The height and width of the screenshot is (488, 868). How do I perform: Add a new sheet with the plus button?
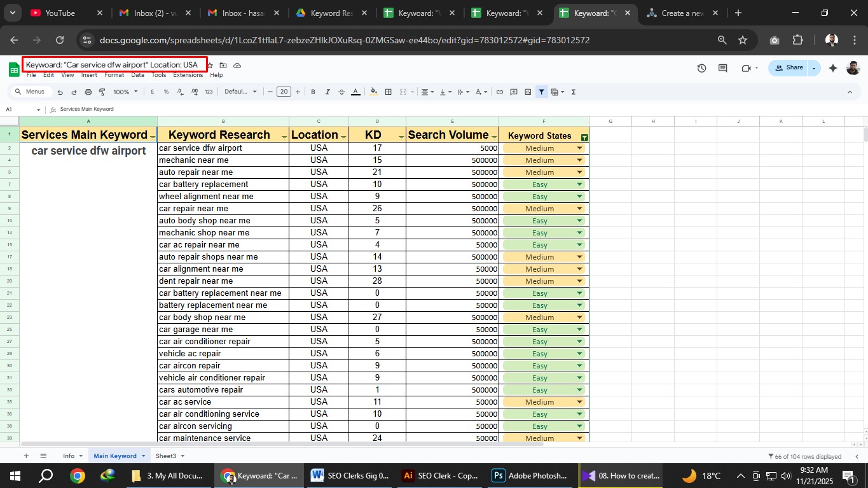[x=26, y=456]
